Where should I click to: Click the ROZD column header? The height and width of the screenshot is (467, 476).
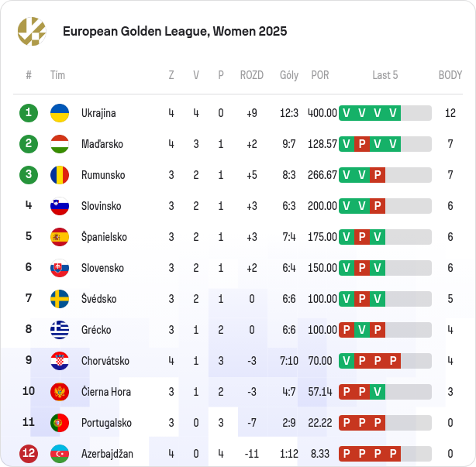point(252,75)
